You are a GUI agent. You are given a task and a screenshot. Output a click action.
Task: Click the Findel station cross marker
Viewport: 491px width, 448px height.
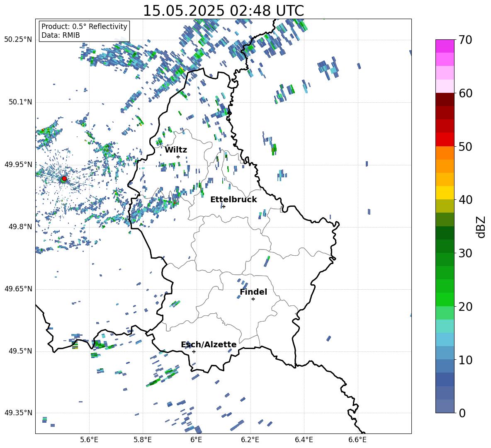tap(253, 299)
